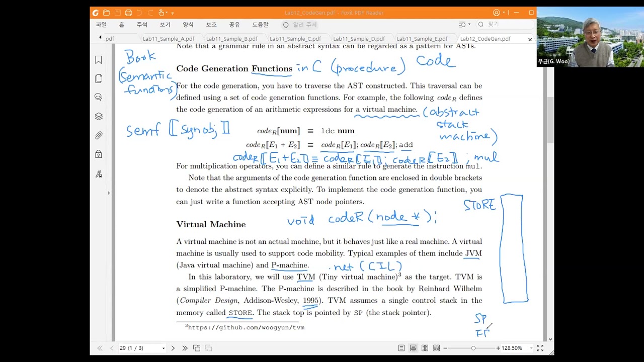
Task: Open the quick access toolbar dropdown arrow
Action: pyautogui.click(x=173, y=13)
